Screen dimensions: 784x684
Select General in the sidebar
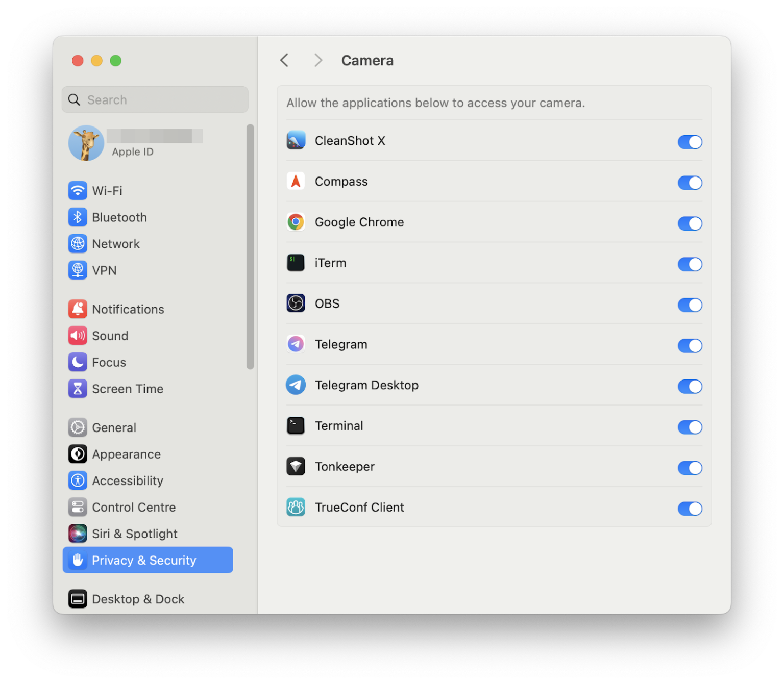click(114, 427)
